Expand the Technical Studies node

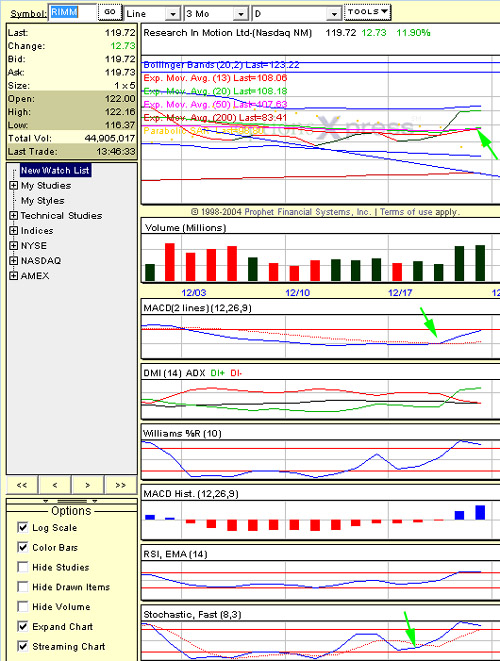click(x=13, y=215)
